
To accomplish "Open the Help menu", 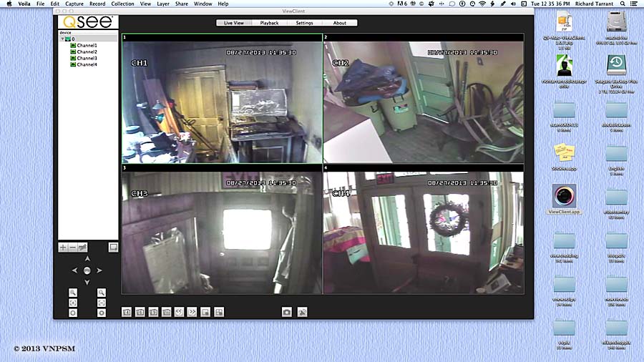I will [x=223, y=4].
